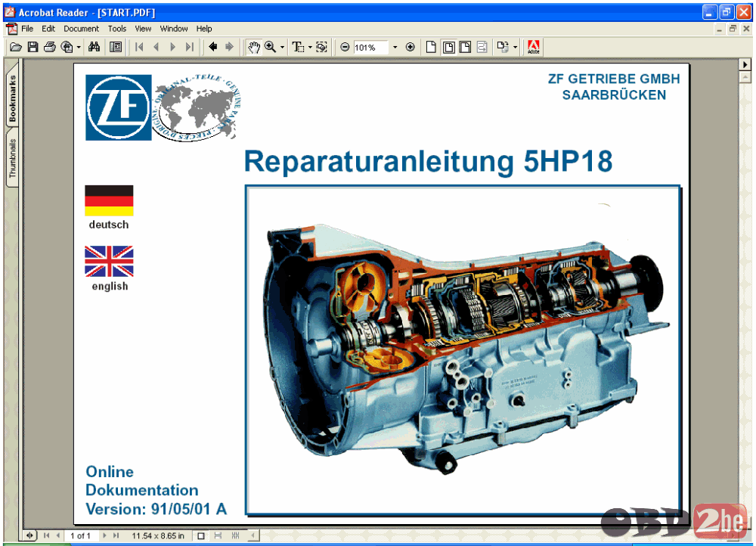Click the Open file toolbar icon
This screenshot has height=546, width=756.
click(x=15, y=48)
